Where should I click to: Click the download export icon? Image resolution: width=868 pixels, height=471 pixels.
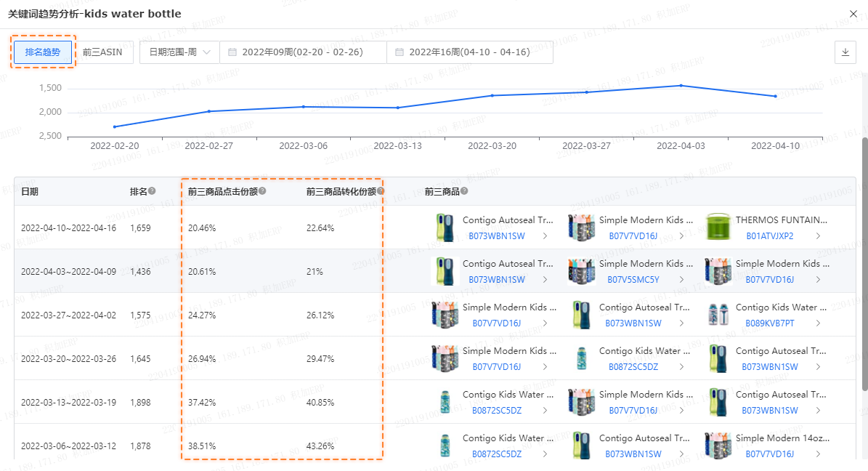[x=845, y=52]
